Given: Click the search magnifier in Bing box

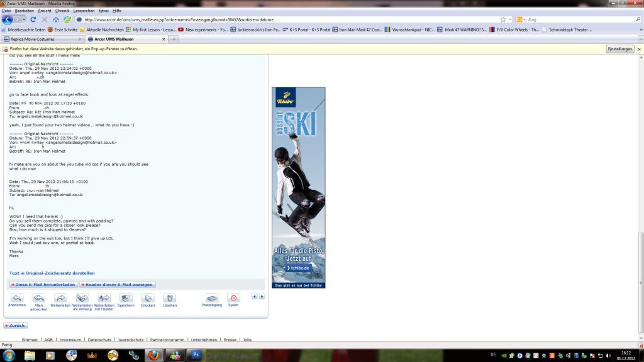Looking at the screenshot, I should [638, 19].
